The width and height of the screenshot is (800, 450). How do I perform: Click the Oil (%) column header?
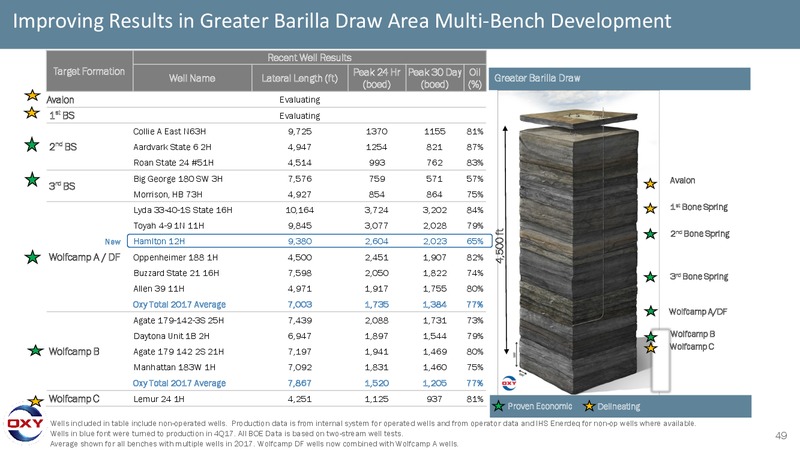coord(475,78)
